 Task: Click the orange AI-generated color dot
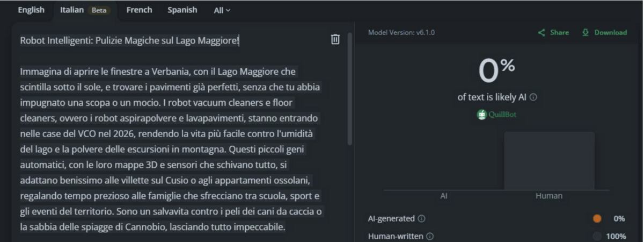[597, 219]
